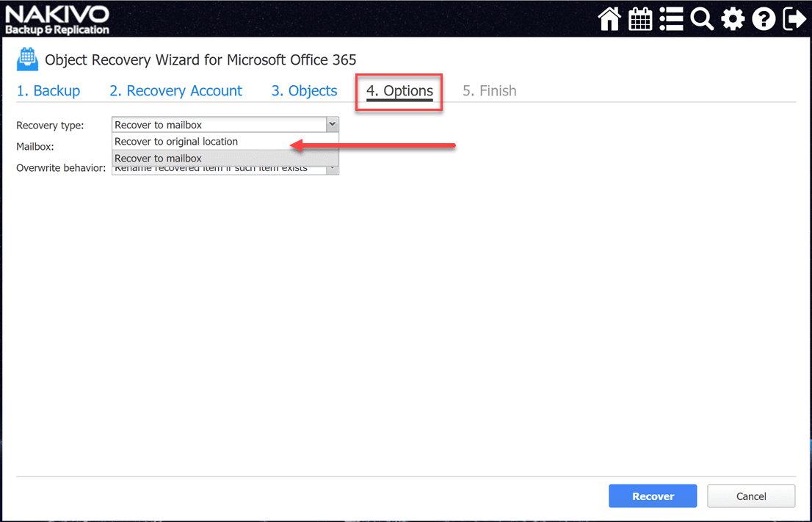Click the Recovery type combo box field

pos(225,124)
